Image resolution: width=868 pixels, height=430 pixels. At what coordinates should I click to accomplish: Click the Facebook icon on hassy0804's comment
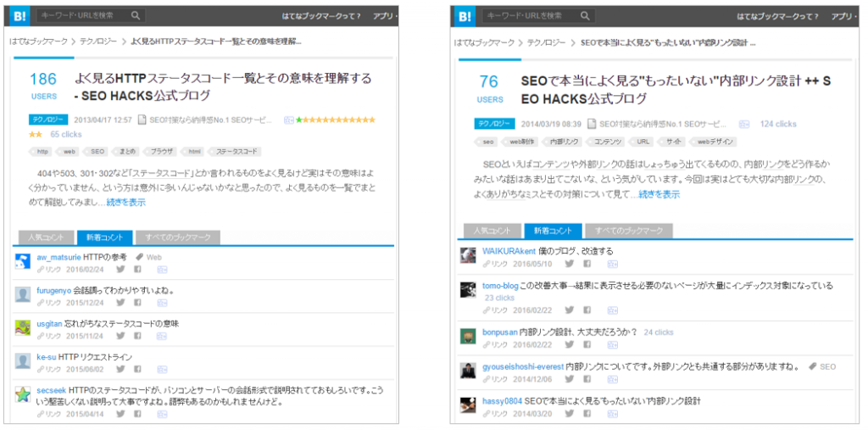tap(587, 413)
